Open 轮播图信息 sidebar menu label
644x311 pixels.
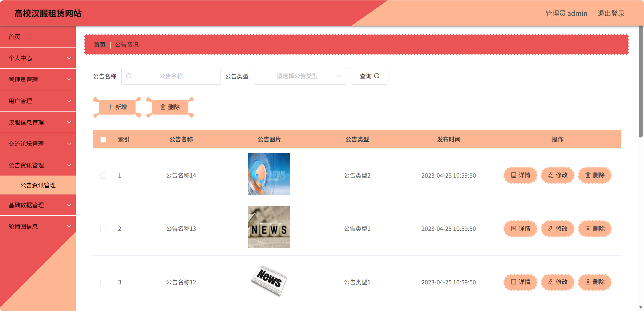(23, 226)
